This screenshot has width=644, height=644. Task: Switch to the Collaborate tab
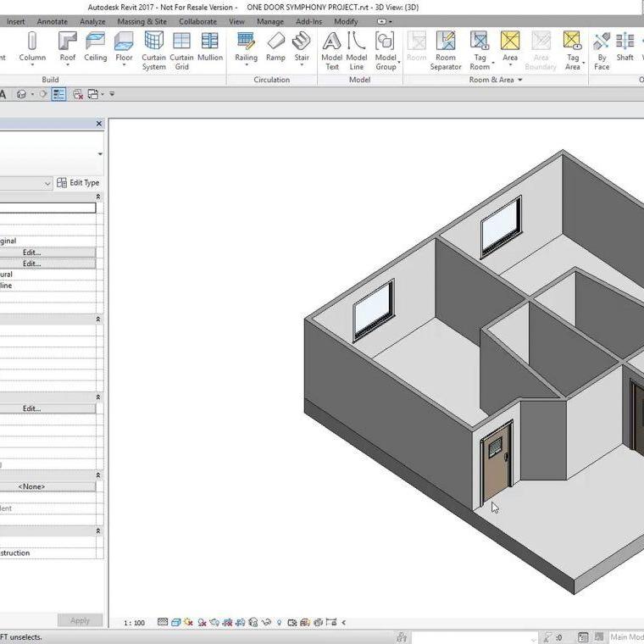coord(197,21)
